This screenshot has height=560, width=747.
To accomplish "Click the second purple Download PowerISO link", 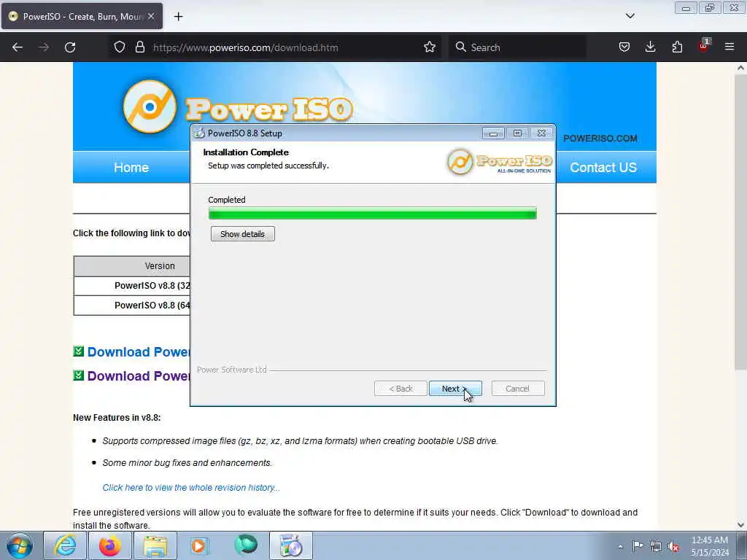I will pyautogui.click(x=138, y=376).
